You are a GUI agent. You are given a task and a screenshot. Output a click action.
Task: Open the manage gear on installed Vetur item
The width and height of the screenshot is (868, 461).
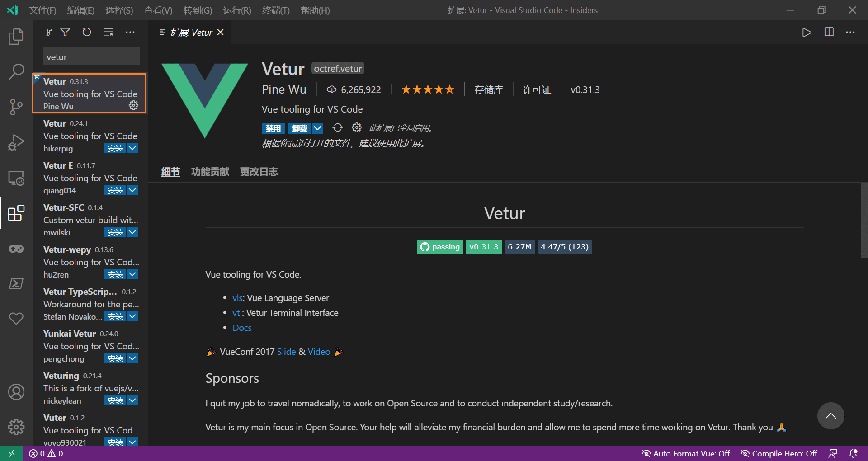[133, 105]
